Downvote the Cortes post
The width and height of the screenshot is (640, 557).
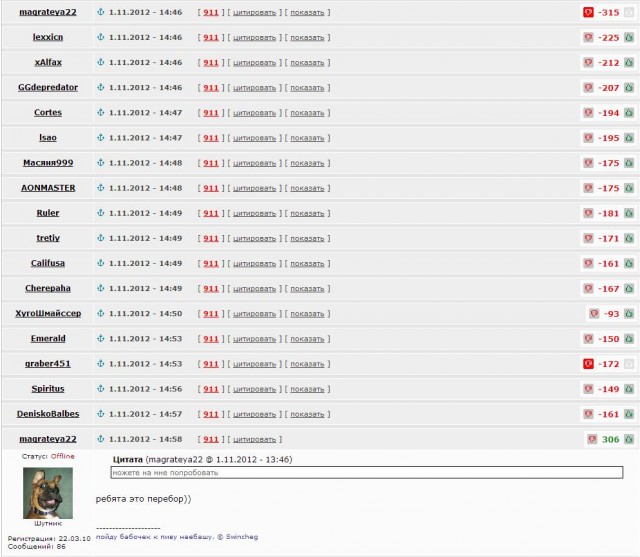pyautogui.click(x=588, y=113)
